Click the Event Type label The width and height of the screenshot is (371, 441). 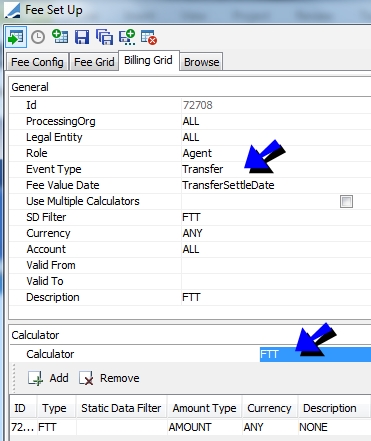[54, 169]
